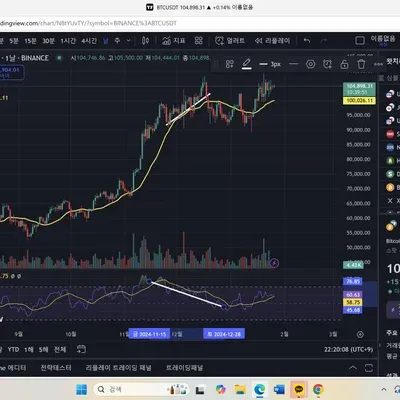Undo the last chart action
Image resolution: width=400 pixels, height=400 pixels.
click(307, 41)
